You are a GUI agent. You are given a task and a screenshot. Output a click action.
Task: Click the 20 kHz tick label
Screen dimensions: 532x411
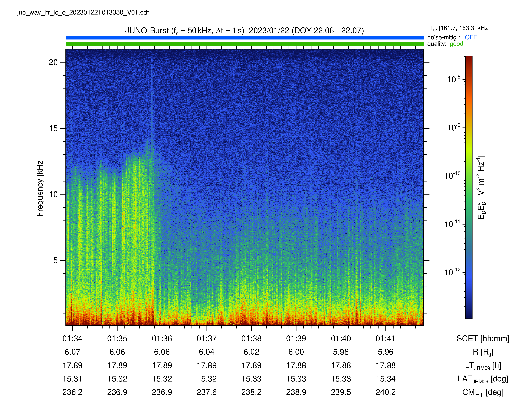pos(53,62)
